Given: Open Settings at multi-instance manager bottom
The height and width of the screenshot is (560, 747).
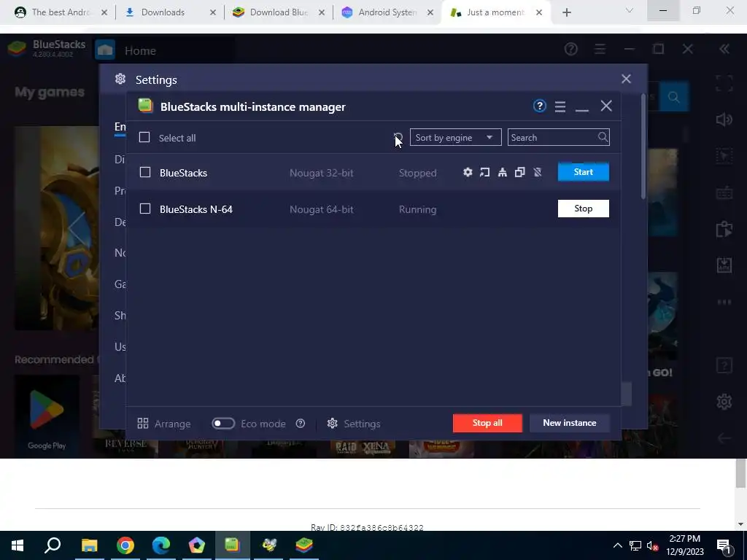Looking at the screenshot, I should point(354,424).
